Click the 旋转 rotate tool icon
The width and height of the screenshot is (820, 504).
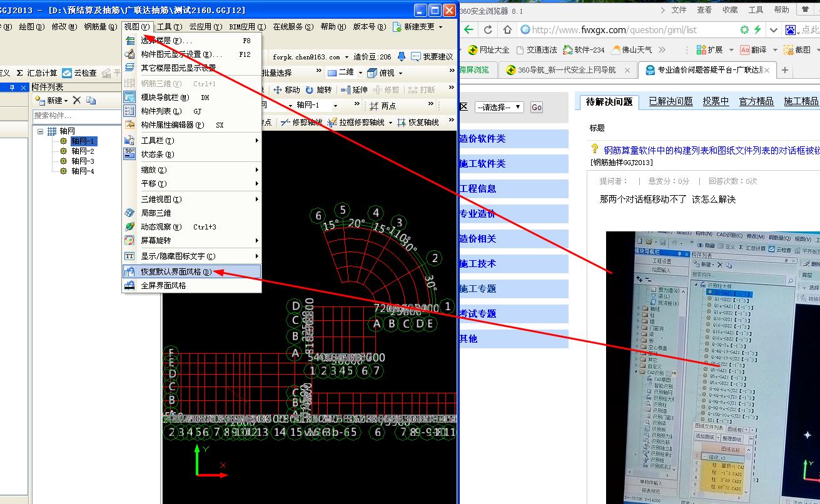coord(310,90)
